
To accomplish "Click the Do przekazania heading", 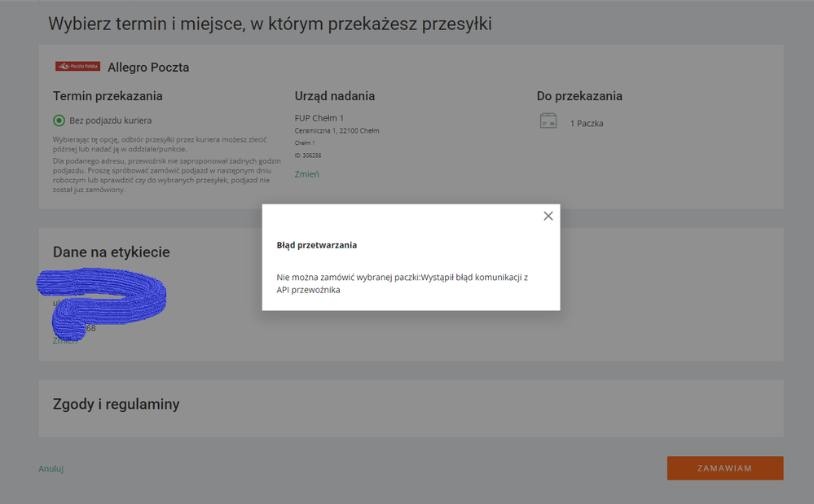I will tap(579, 96).
